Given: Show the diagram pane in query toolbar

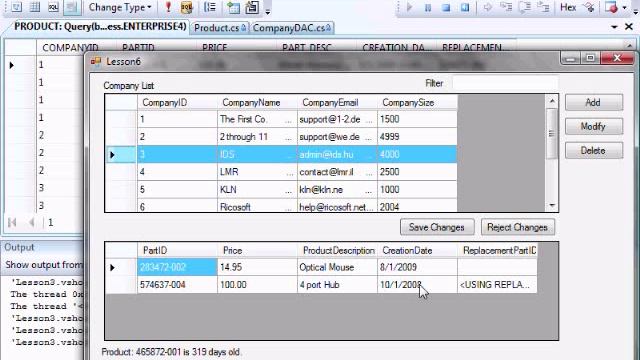Looking at the screenshot, I should point(16,7).
